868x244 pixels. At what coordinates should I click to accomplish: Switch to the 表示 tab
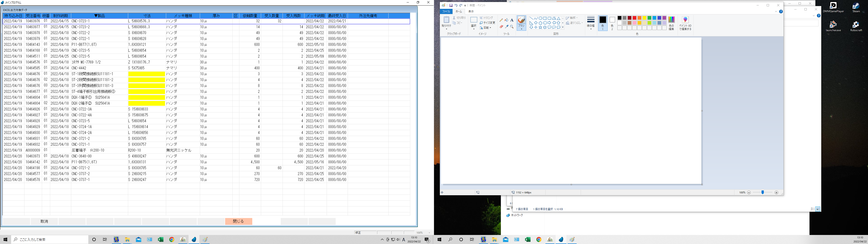[x=471, y=12]
